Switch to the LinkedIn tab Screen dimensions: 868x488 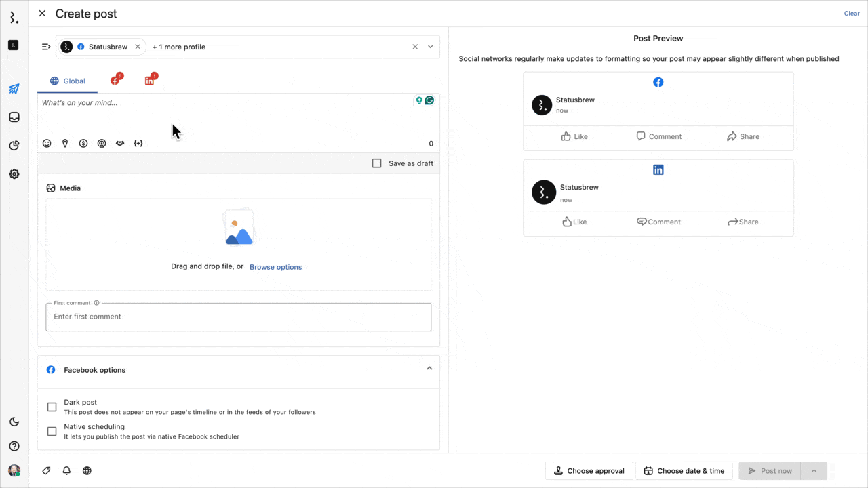point(151,80)
